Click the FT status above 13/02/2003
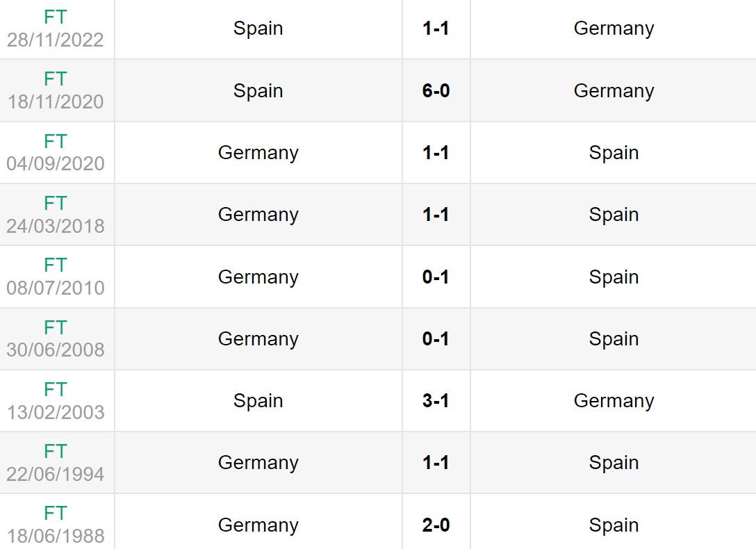The width and height of the screenshot is (756, 549). point(56,389)
